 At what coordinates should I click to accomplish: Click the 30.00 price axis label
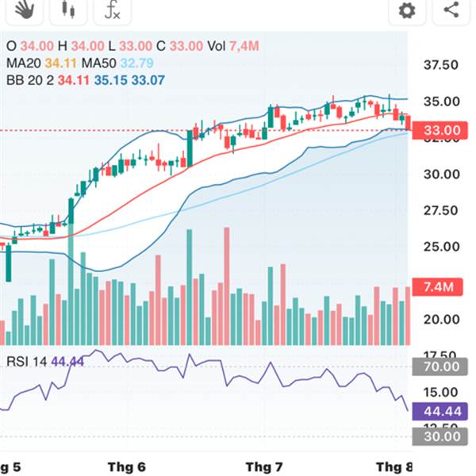(442, 175)
